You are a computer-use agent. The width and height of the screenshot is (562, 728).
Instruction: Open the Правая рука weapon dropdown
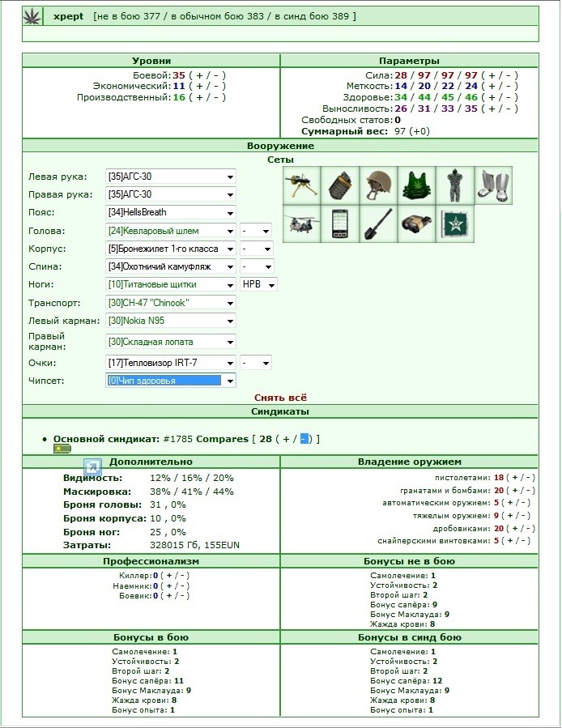point(170,194)
